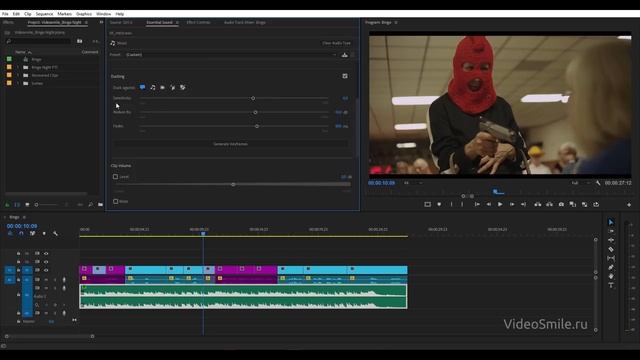Viewport: 640px width, 360px height.
Task: Open the Graphics menu
Action: 84,14
